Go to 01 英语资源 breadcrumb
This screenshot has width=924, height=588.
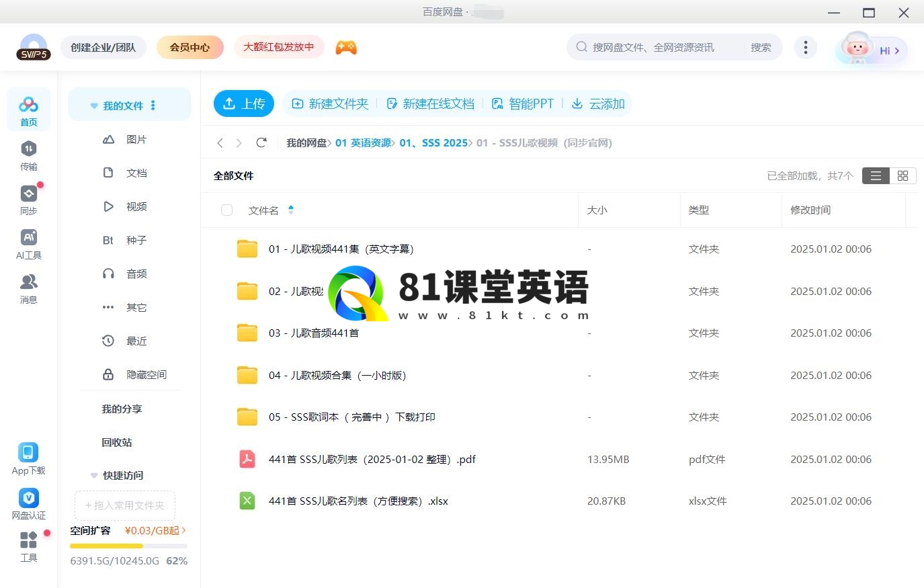point(363,142)
